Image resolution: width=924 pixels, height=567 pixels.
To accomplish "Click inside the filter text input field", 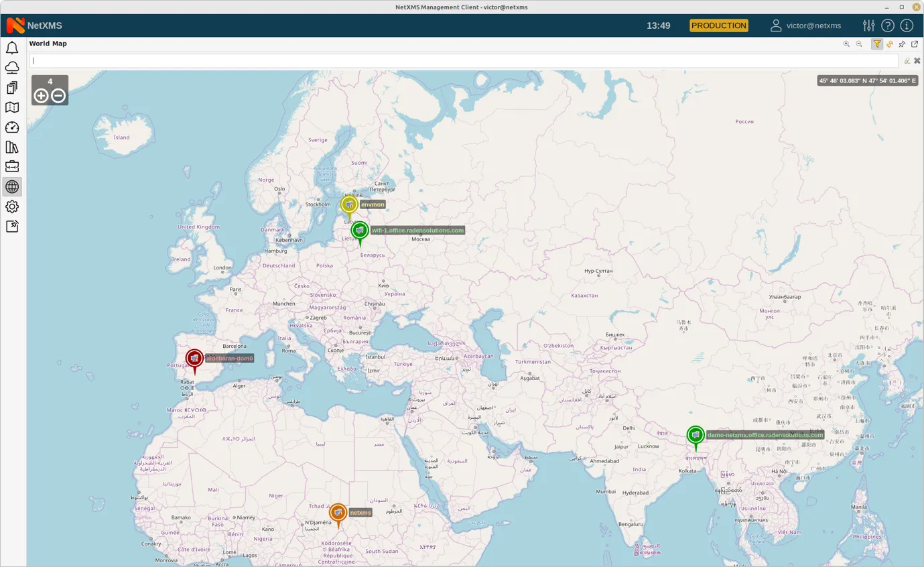I will pyautogui.click(x=268, y=60).
